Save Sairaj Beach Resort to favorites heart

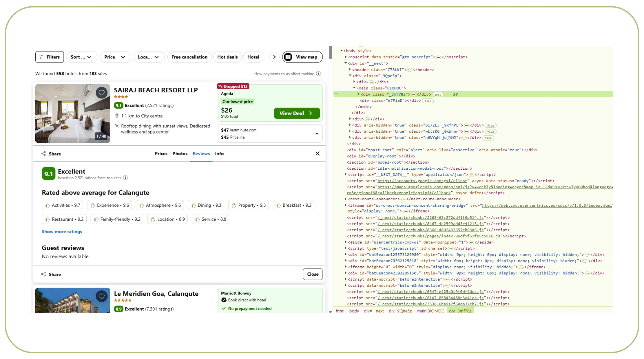pyautogui.click(x=101, y=93)
